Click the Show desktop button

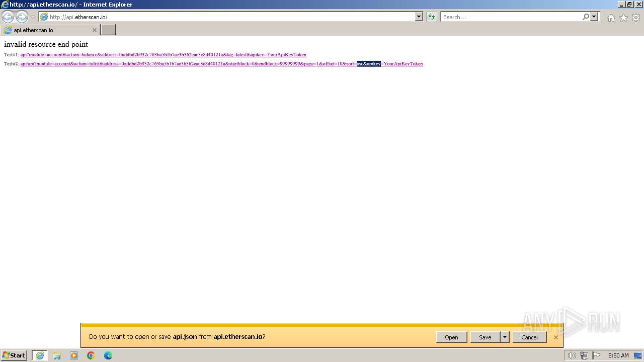(638, 355)
